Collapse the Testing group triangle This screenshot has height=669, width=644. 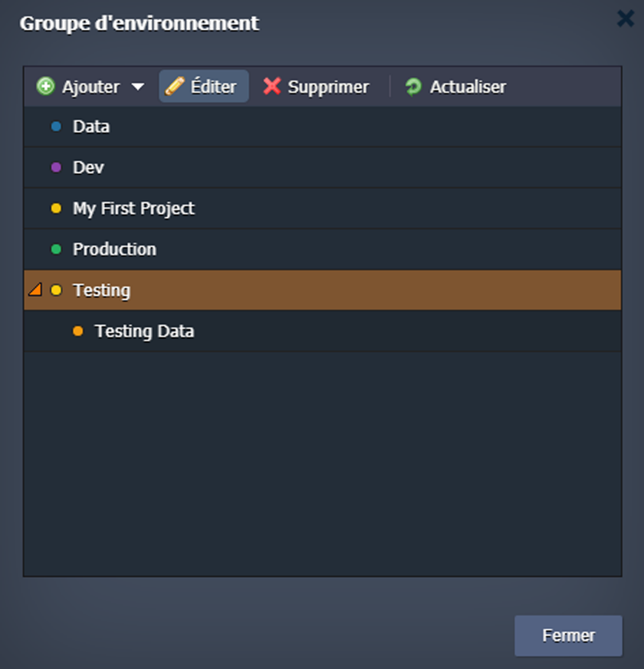pyautogui.click(x=34, y=290)
